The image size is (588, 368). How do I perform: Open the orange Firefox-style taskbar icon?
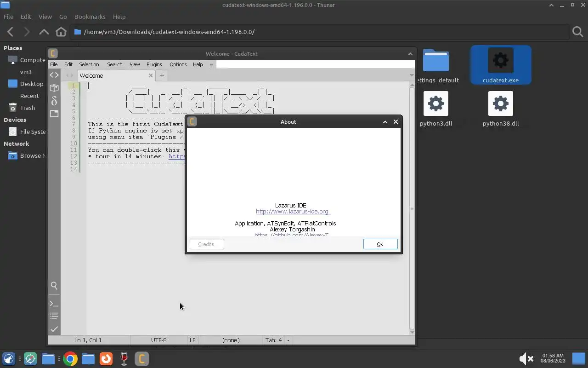[x=106, y=359]
